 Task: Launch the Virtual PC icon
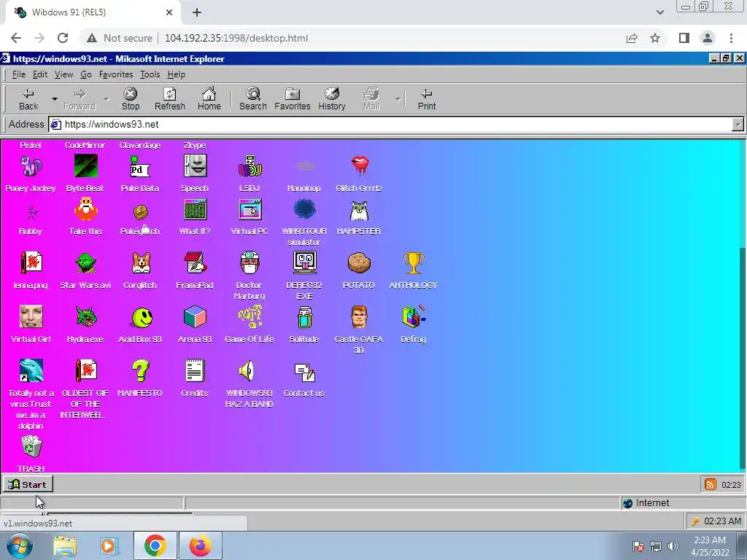[x=249, y=209]
